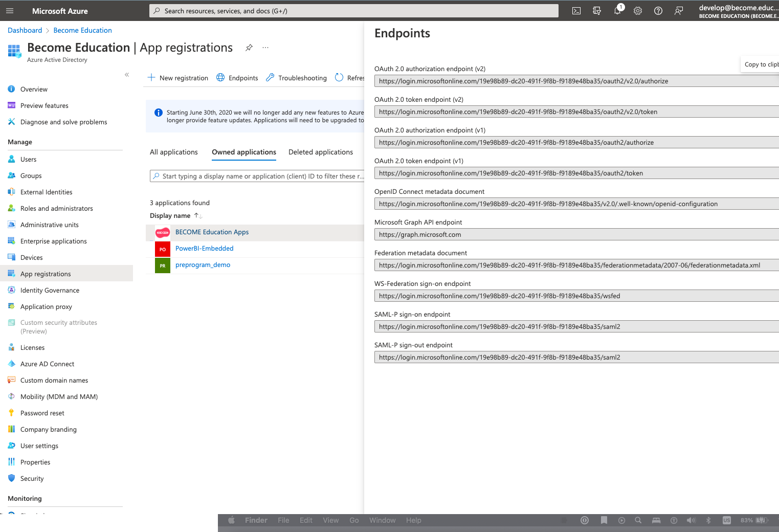The image size is (779, 532).
Task: Open the BECOME Education Apps logo icon
Action: coord(163,233)
